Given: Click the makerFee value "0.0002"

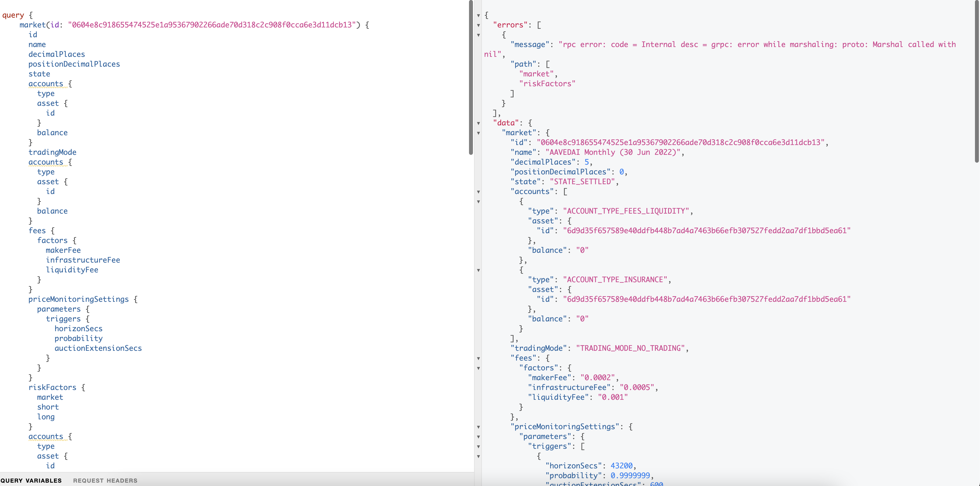Looking at the screenshot, I should [597, 378].
